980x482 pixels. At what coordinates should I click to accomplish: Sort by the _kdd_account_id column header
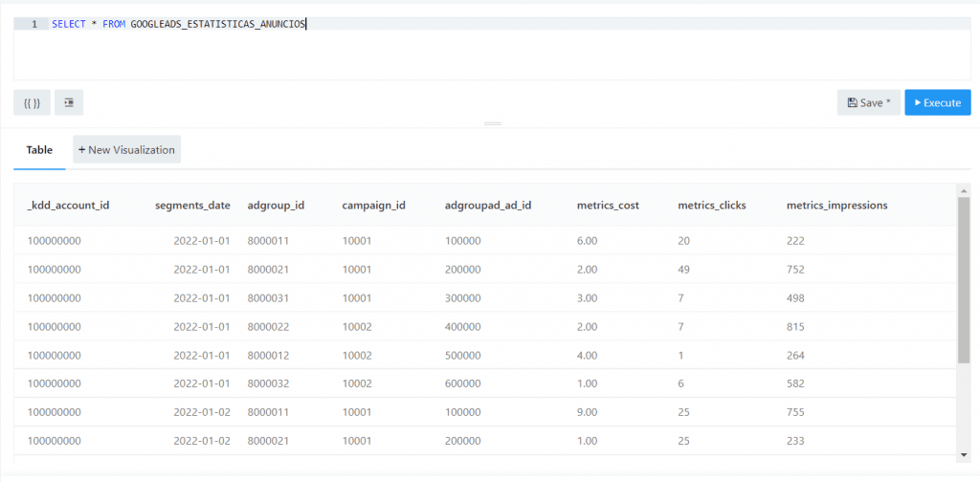point(68,205)
